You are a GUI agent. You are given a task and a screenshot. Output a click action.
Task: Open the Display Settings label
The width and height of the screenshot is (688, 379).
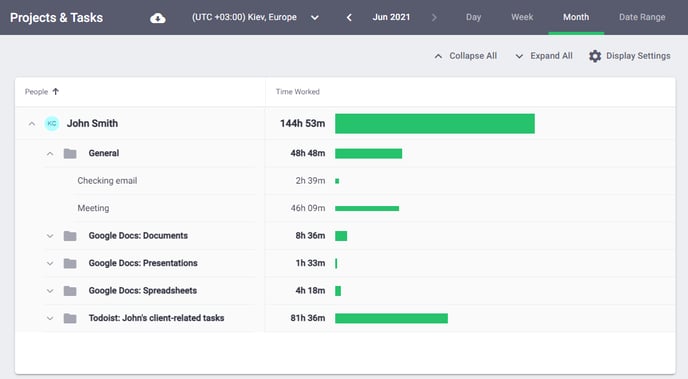[x=638, y=56]
